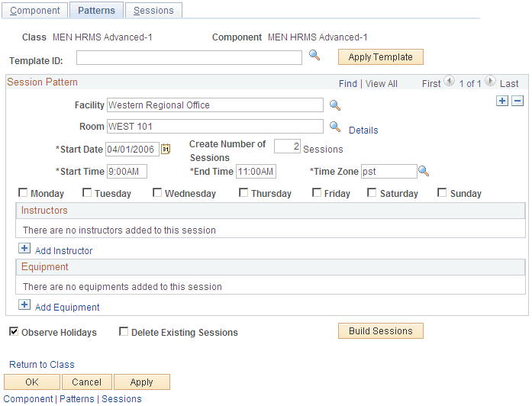Open the Room lookup magnifier icon

[335, 127]
